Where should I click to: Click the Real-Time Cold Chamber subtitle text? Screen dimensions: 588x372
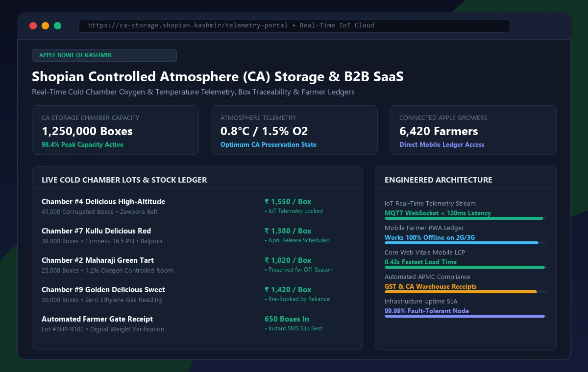pyautogui.click(x=193, y=92)
